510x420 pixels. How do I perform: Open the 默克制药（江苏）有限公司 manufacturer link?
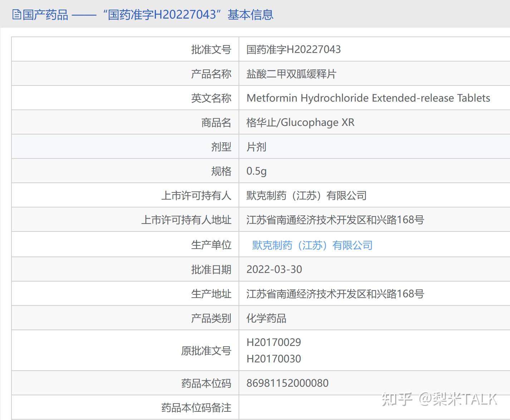click(x=312, y=245)
